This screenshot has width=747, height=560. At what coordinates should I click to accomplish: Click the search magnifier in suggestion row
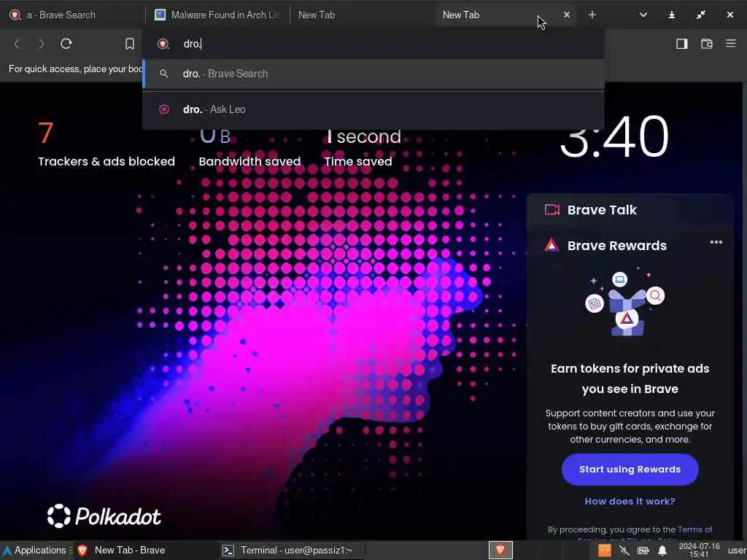[164, 74]
